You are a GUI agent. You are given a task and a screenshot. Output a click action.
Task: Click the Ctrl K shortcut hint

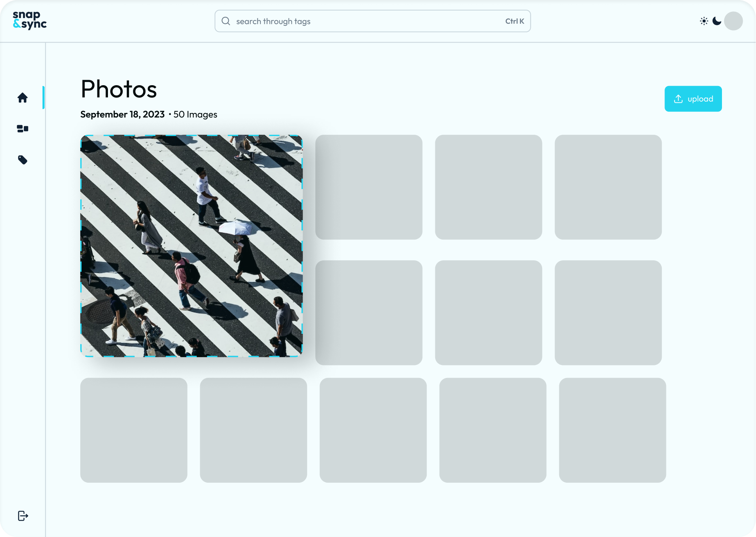(x=514, y=21)
